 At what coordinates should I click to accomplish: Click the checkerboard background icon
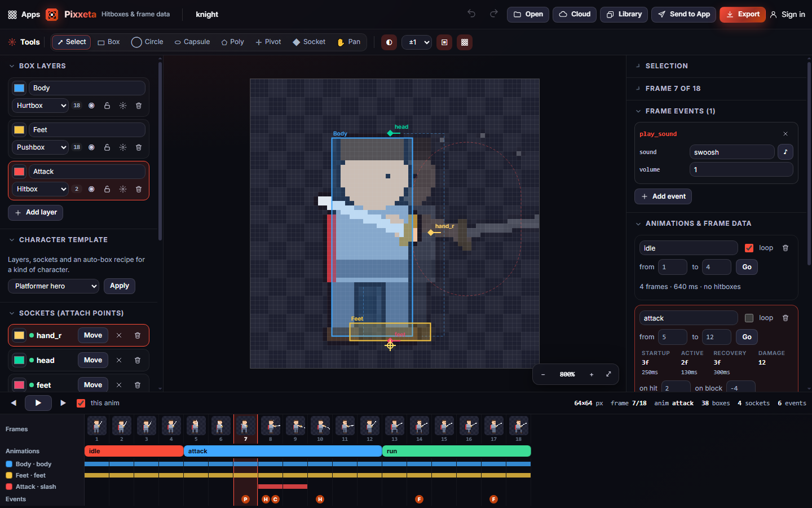(x=465, y=42)
